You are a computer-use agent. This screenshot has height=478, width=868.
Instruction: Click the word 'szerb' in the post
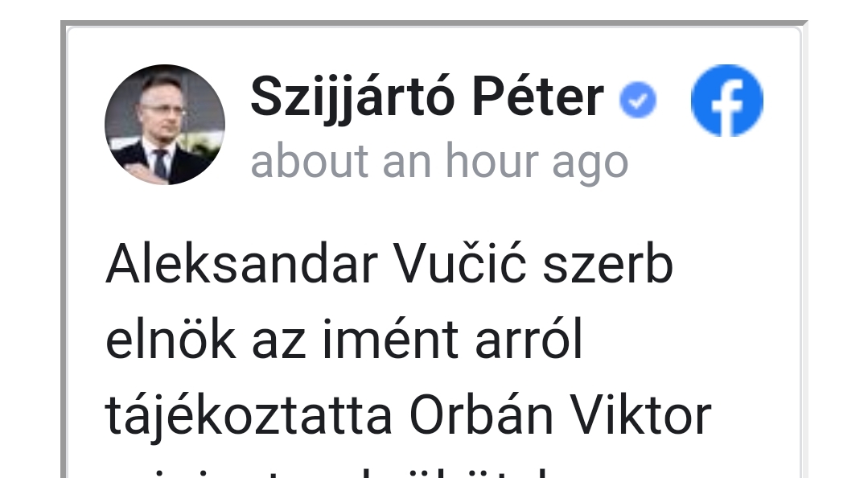point(607,264)
